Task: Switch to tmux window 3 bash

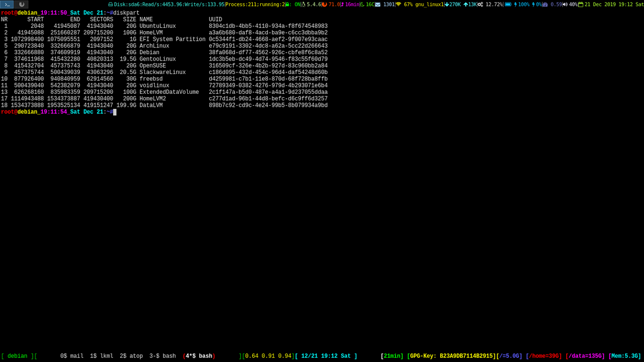Action: point(163,356)
